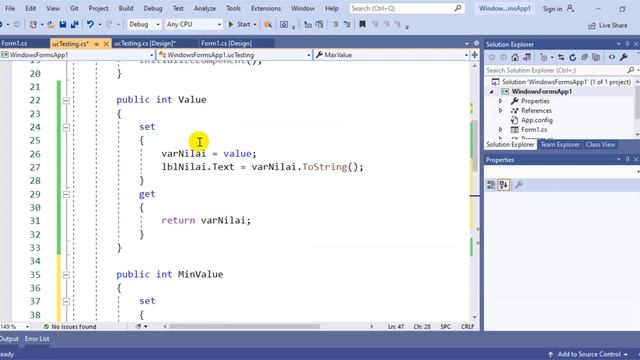Open Properties wrench in Solution Explorer toolbar
640x360 pixels.
click(x=624, y=58)
